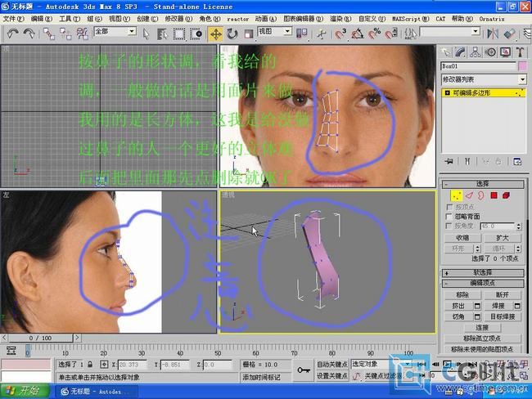The width and height of the screenshot is (532, 399).
Task: Click the 移除 button
Action: coord(462,295)
